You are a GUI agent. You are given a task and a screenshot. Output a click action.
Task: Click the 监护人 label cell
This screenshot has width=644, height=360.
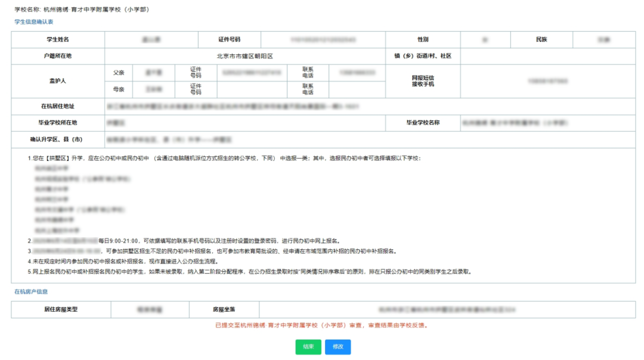click(58, 81)
